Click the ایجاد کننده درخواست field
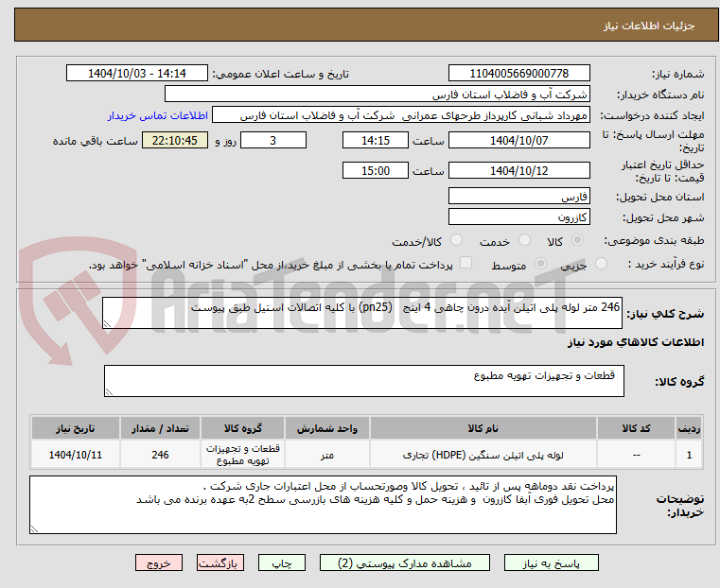The image size is (720, 588). click(401, 115)
